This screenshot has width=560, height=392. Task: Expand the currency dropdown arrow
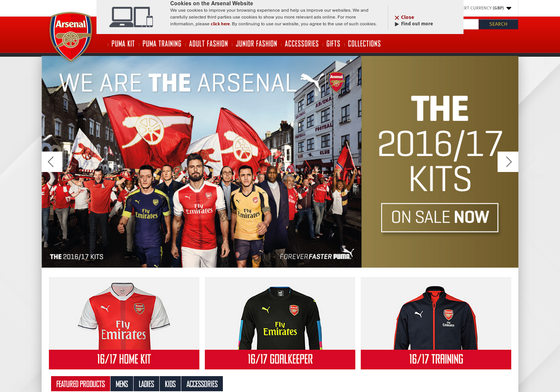(x=509, y=8)
